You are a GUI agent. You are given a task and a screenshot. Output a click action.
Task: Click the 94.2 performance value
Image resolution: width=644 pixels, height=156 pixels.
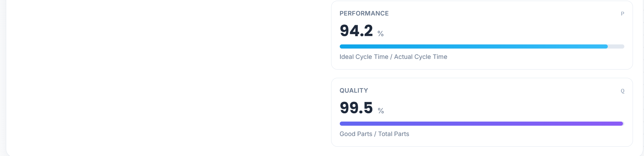pyautogui.click(x=356, y=31)
